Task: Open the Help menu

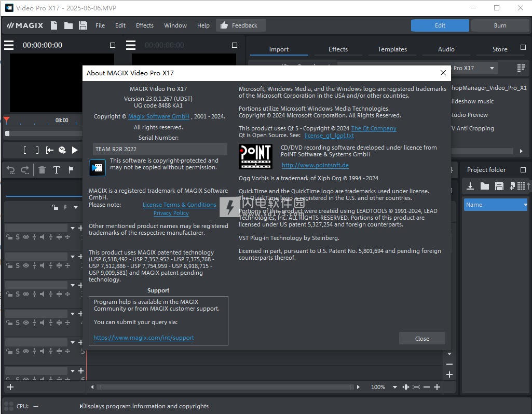Action: (203, 25)
